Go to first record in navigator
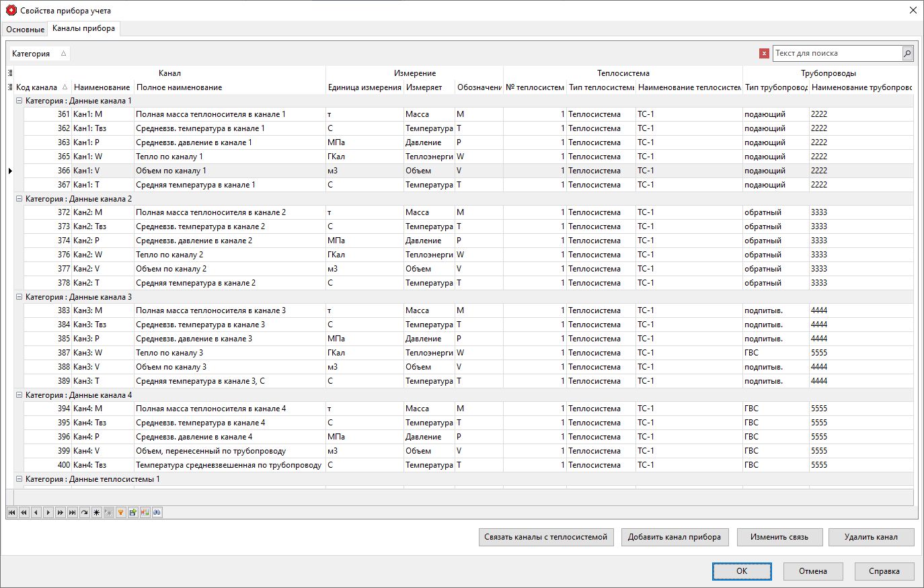The width and height of the screenshot is (924, 588). tap(11, 512)
